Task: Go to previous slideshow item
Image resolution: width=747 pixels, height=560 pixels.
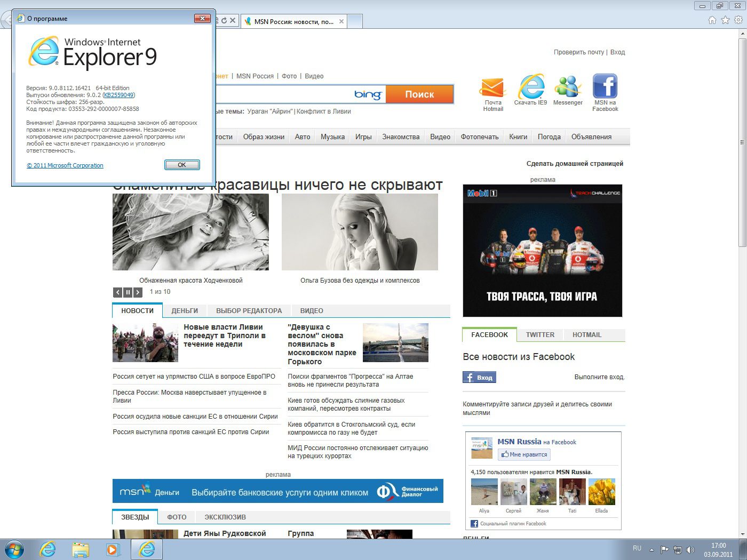Action: [x=118, y=292]
